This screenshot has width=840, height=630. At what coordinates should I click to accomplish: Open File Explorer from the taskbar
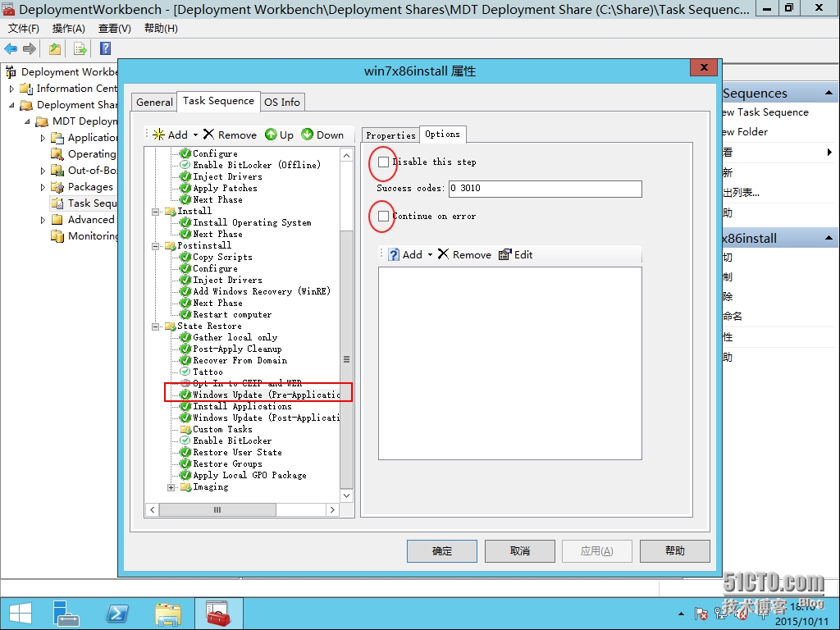click(168, 614)
